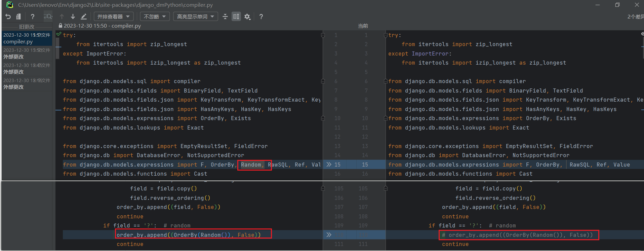644x251 pixels.
Task: Click left pane line 'from django.db.models.functions import Cast'
Action: coord(135,174)
